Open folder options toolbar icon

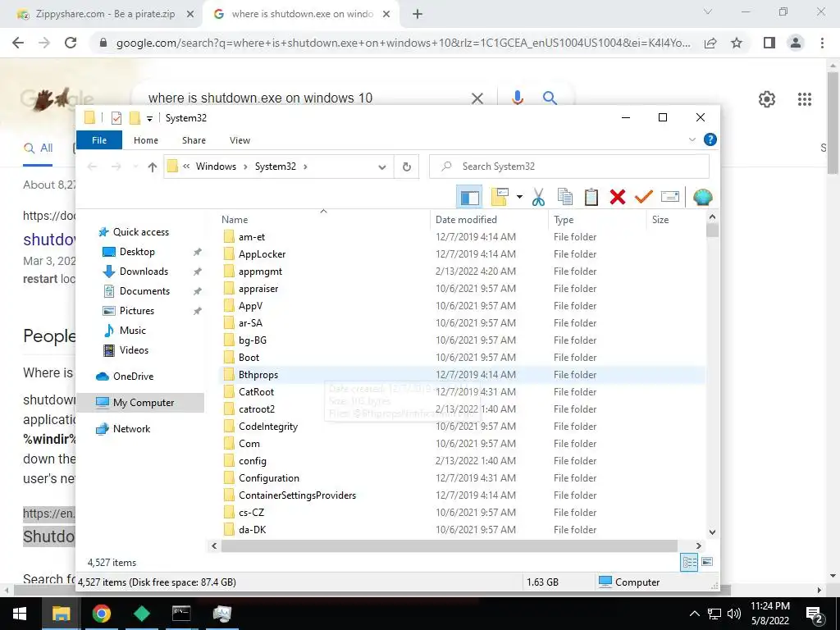coord(500,197)
